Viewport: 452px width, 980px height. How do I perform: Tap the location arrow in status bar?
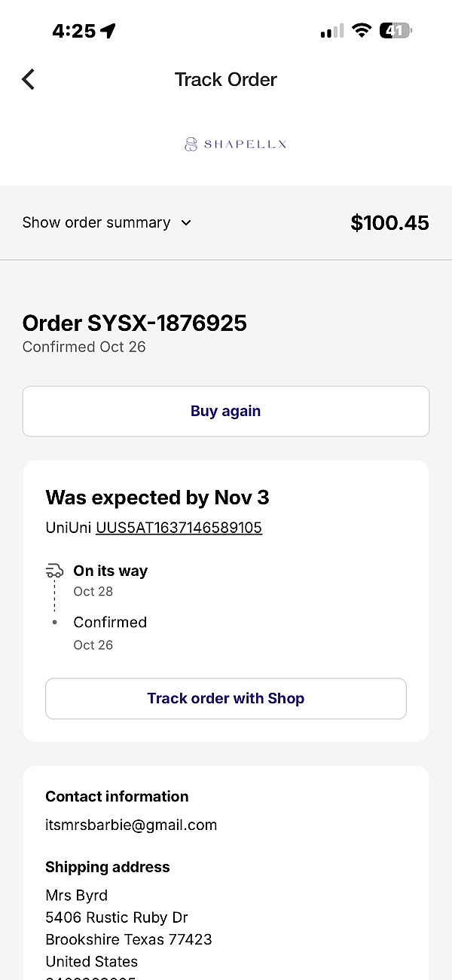point(108,31)
